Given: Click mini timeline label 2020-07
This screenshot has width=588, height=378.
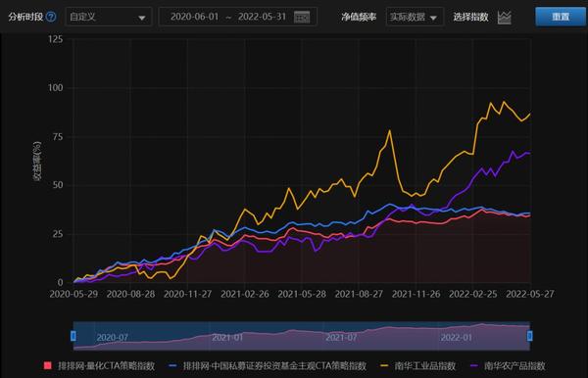Looking at the screenshot, I should (x=113, y=337).
